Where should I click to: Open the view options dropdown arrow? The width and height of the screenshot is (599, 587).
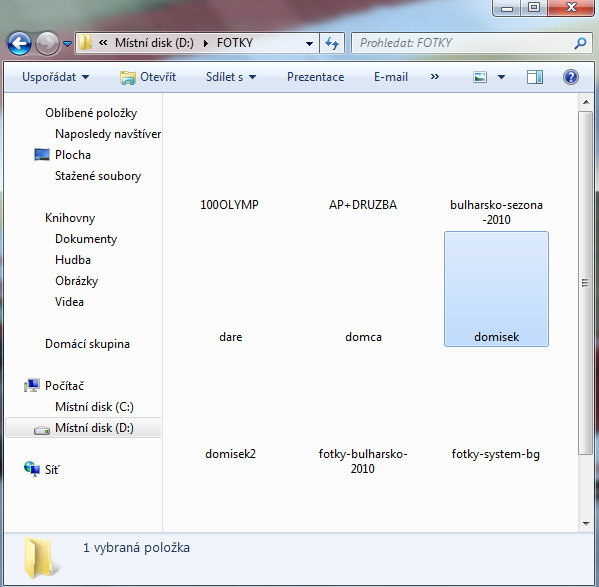point(501,77)
